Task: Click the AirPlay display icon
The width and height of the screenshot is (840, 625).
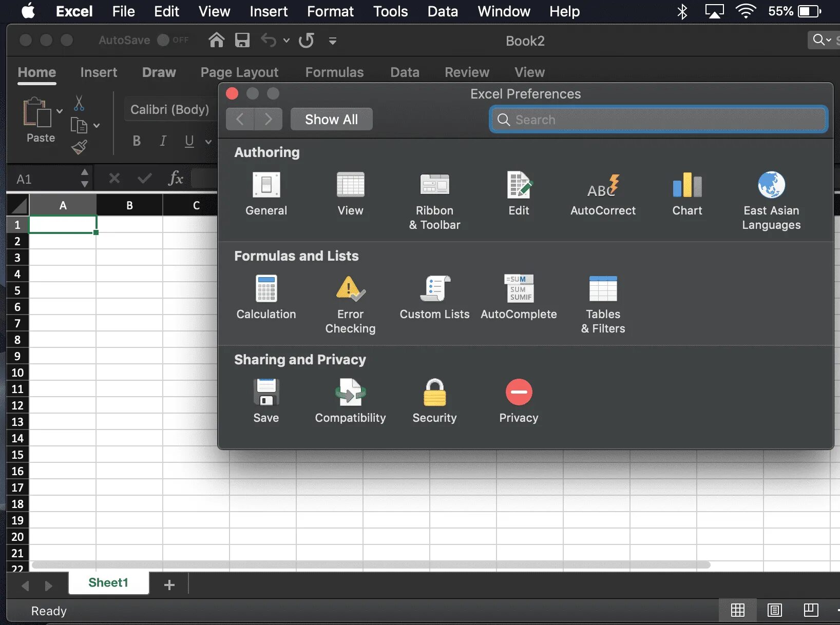Action: pos(714,11)
